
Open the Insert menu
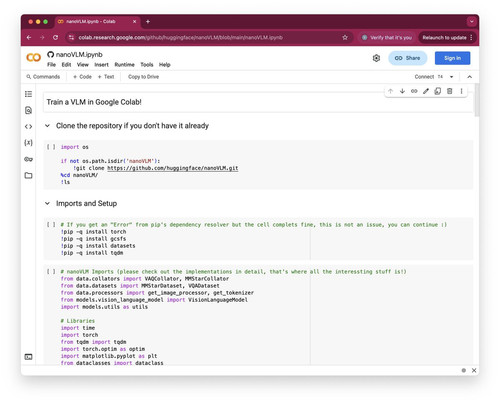coord(101,65)
